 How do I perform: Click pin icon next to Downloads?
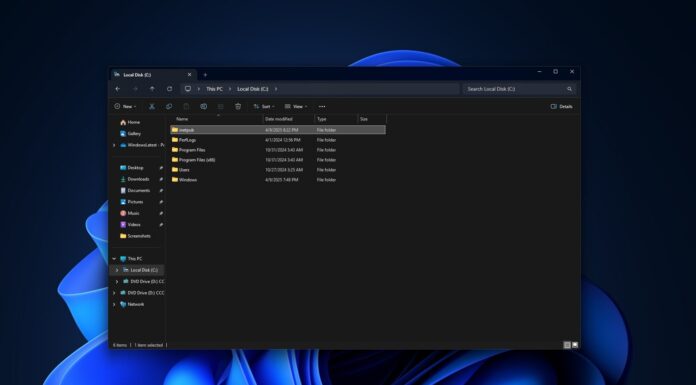[161, 179]
